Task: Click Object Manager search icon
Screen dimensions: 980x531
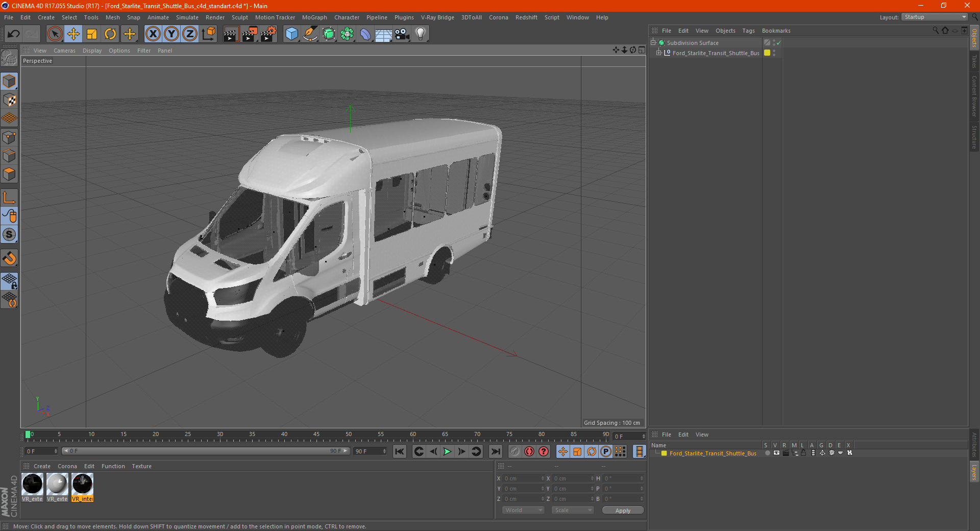Action: (x=935, y=31)
